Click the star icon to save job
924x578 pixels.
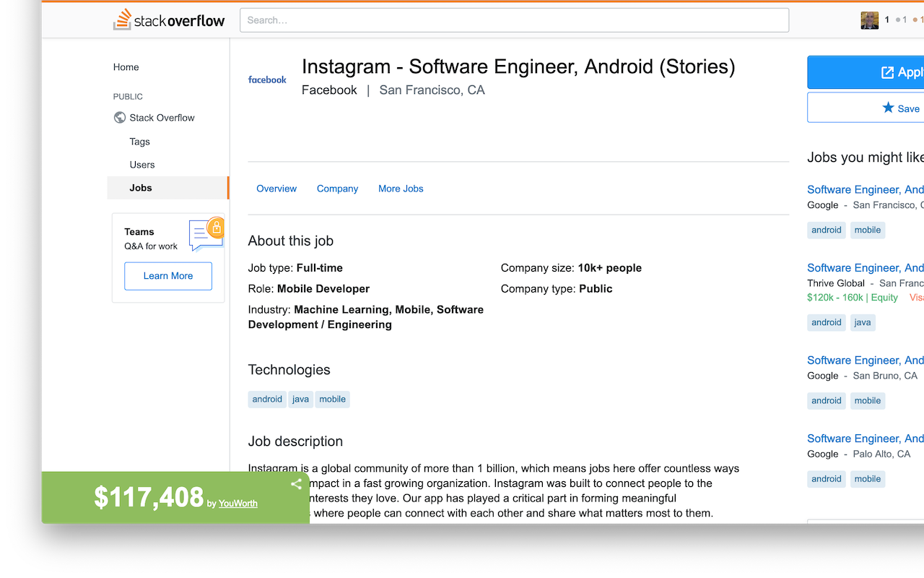[x=888, y=108]
